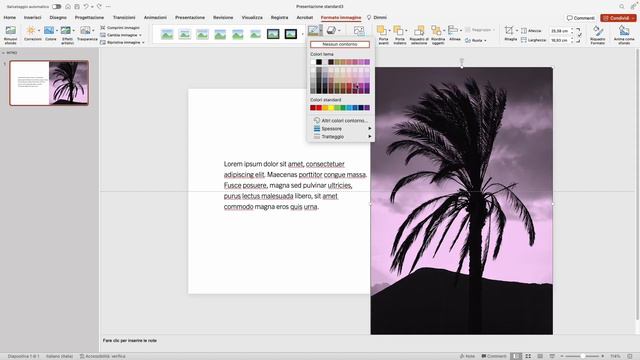Screen dimensions: 640x360
Task: Pick the dark red standard color swatch
Action: pyautogui.click(x=313, y=108)
